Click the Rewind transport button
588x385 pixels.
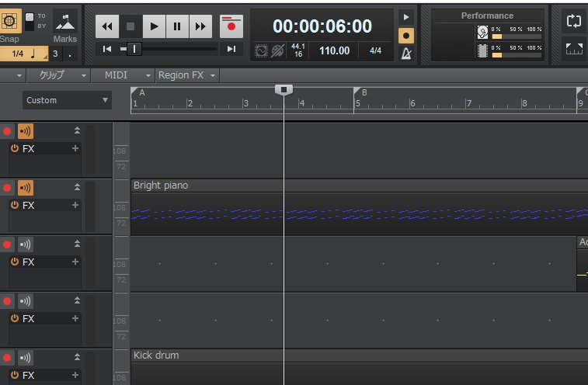(107, 26)
